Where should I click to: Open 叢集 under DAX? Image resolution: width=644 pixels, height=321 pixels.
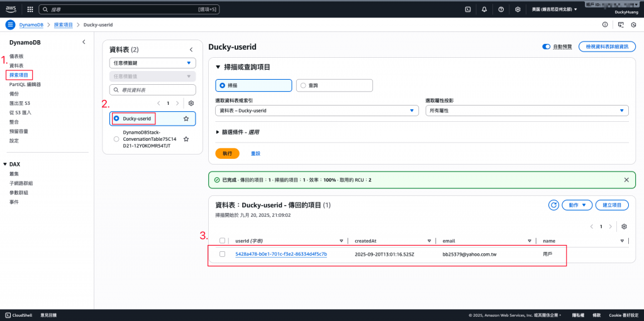[14, 173]
